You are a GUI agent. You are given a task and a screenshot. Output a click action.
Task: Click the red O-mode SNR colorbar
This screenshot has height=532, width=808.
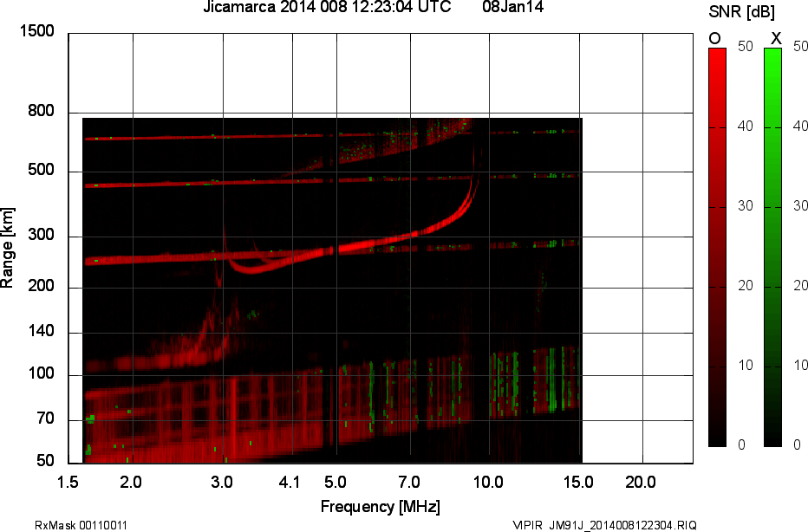click(x=717, y=247)
